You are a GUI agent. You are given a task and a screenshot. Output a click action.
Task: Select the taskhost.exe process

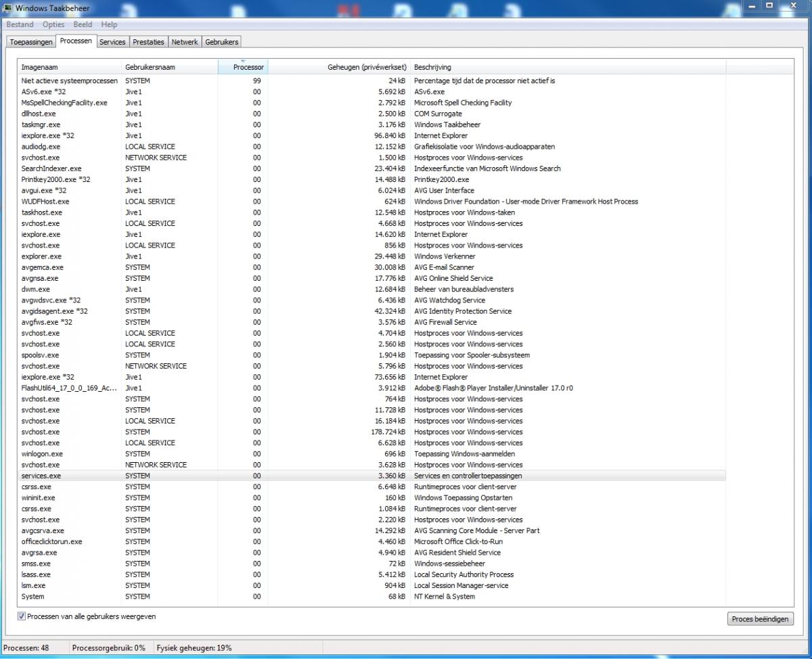[372, 212]
